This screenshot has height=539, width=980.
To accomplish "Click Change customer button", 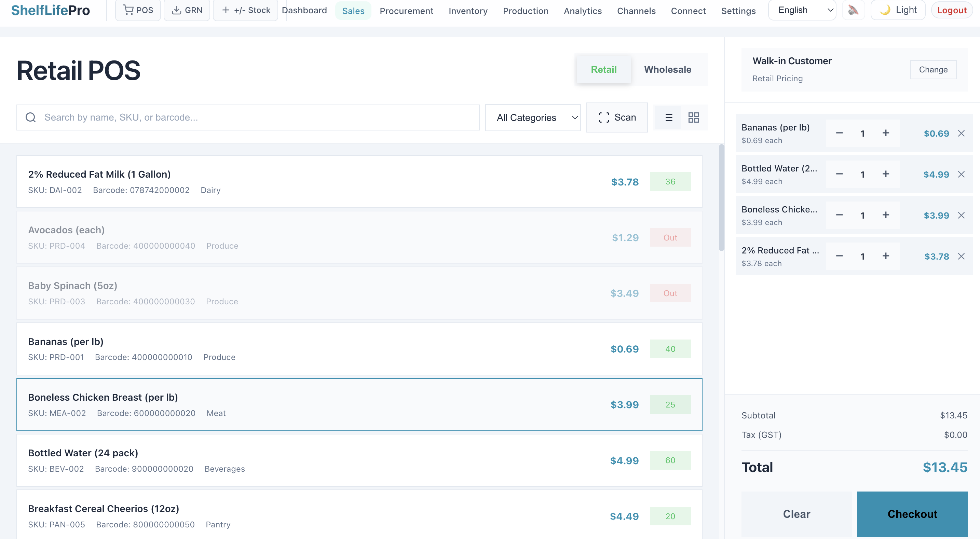I will (x=933, y=70).
